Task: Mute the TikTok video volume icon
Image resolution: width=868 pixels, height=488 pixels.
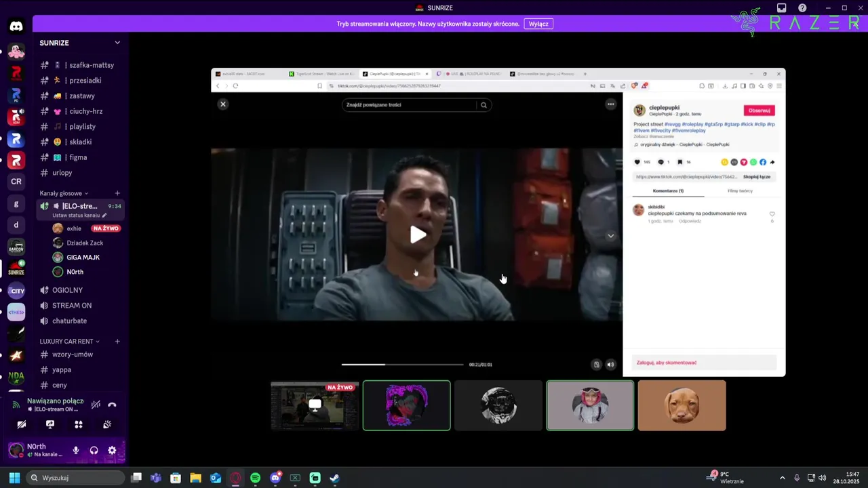Action: point(610,365)
